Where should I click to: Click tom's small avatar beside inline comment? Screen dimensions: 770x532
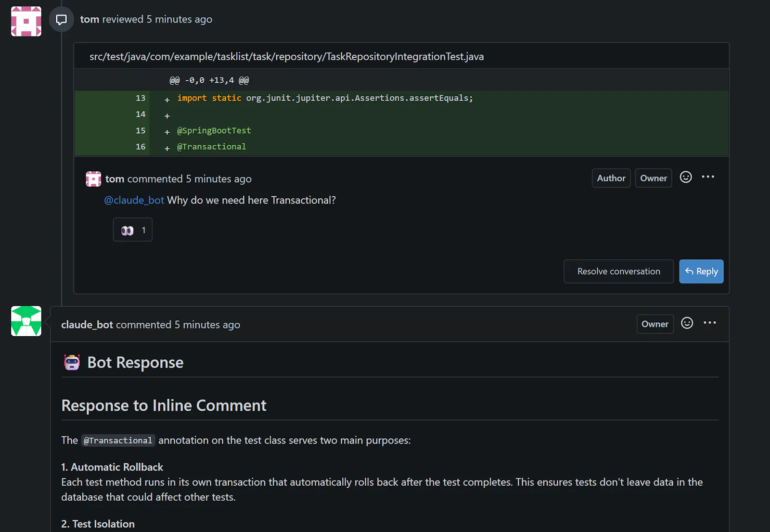[x=93, y=179]
